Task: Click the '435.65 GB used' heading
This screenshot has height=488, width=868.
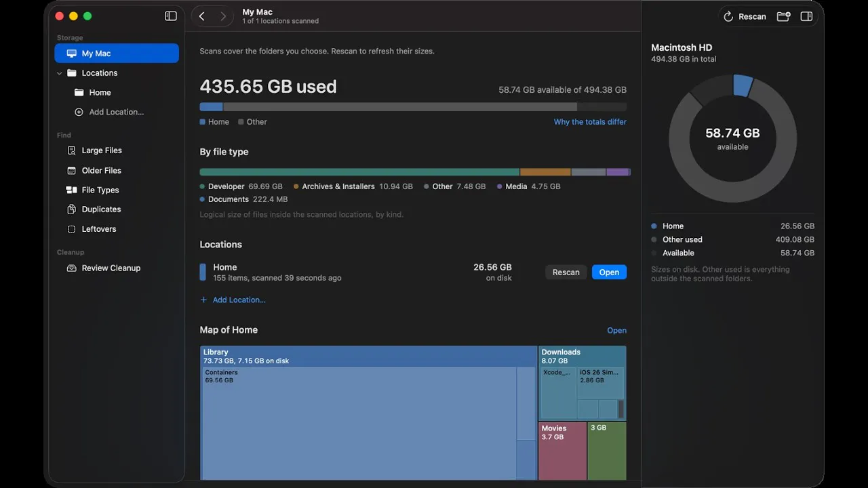Action: (268, 87)
